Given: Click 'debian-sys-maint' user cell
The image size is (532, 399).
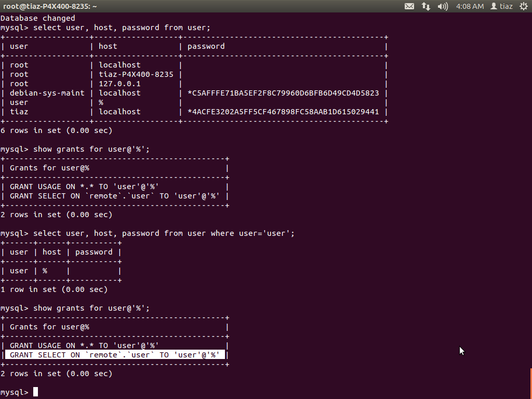Looking at the screenshot, I should (x=47, y=93).
